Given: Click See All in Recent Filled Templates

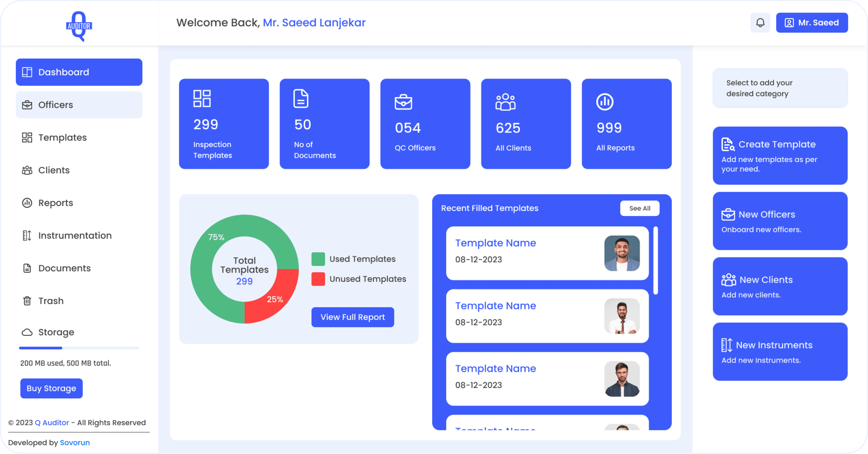Looking at the screenshot, I should tap(639, 208).
